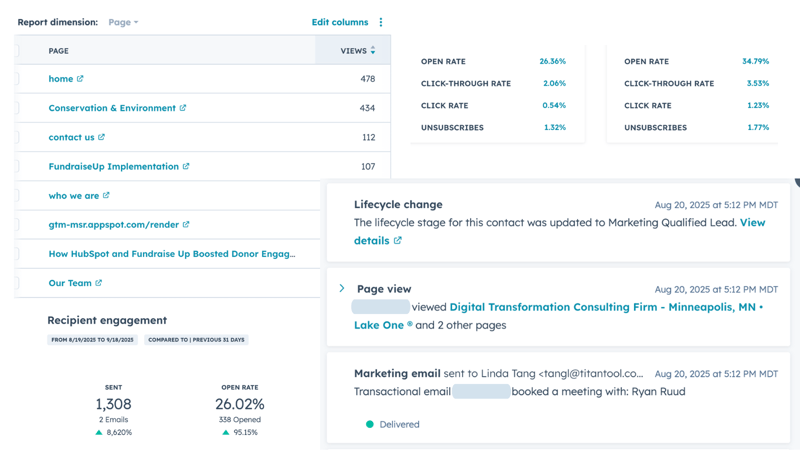800x450 pixels.
Task: Expand the Page view timeline entry
Action: tap(342, 289)
